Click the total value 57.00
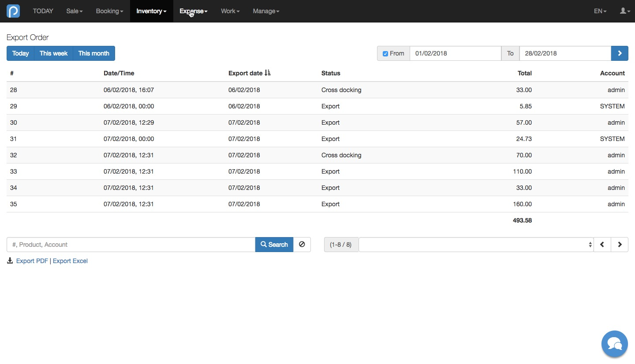635x364 pixels. pyautogui.click(x=524, y=123)
